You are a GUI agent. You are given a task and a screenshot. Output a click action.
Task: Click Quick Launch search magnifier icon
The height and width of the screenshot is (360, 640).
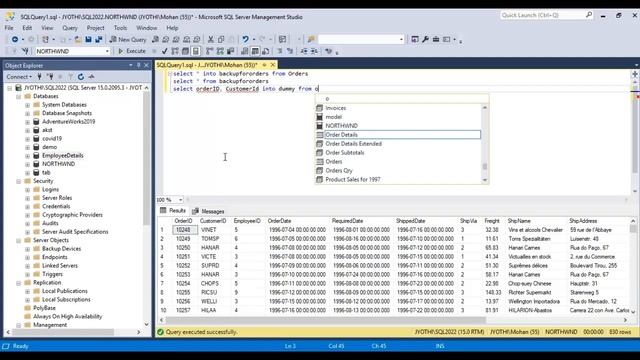click(x=589, y=15)
